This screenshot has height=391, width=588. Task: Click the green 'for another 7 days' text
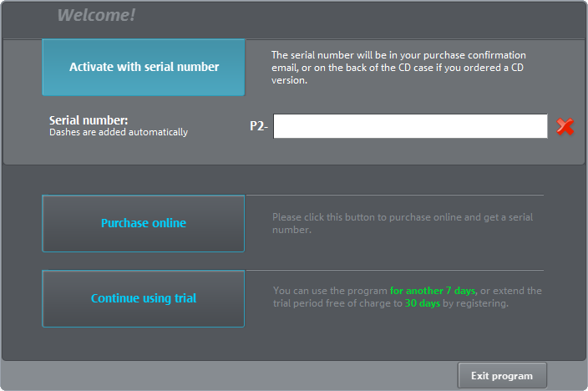433,290
